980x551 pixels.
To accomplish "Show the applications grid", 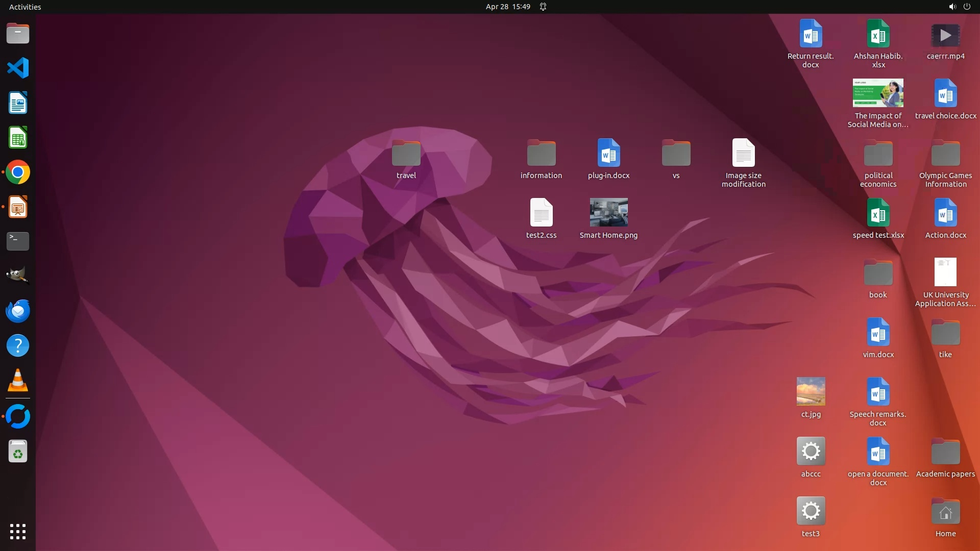I will pos(18,531).
